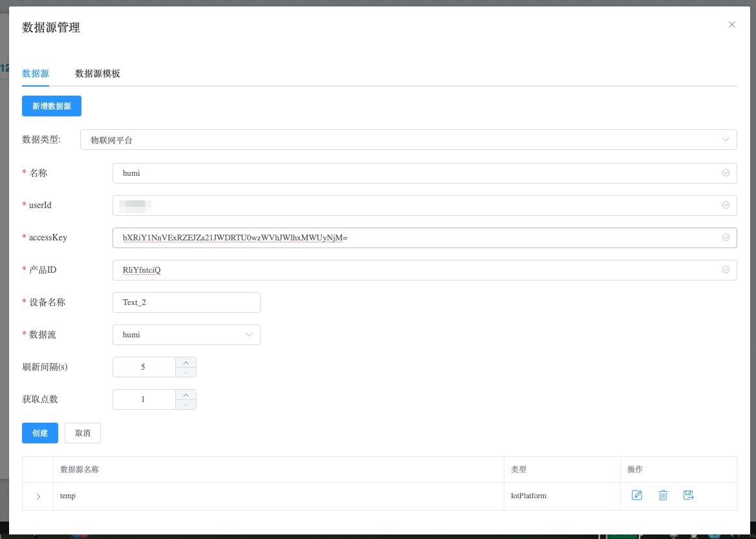Open the 数据流 humi dropdown

(x=186, y=335)
